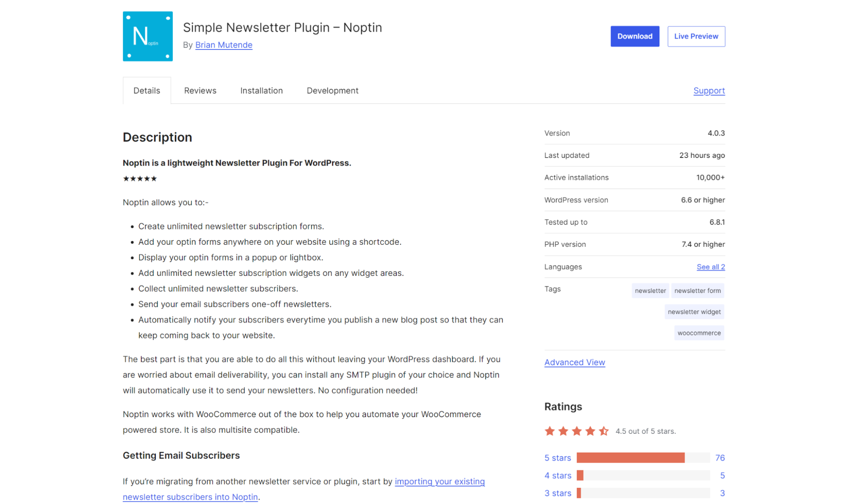Click the 3 stars rating bar

pos(643,493)
